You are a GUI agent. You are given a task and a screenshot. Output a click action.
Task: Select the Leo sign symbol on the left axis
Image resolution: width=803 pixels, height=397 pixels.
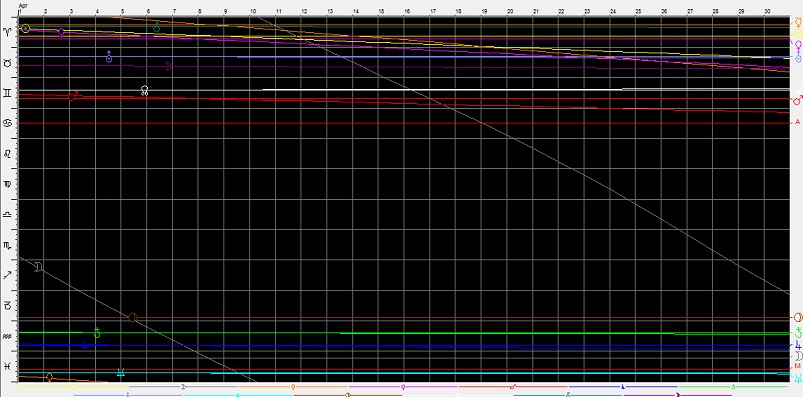(x=7, y=154)
